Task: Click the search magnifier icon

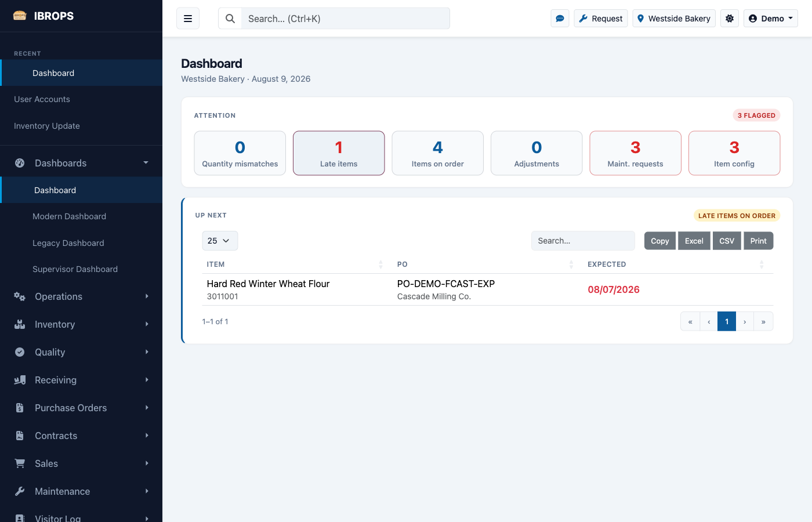Action: coord(230,19)
